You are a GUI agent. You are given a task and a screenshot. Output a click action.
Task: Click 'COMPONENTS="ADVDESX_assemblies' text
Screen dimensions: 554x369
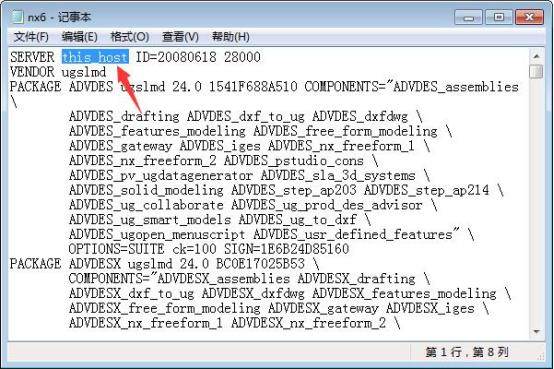179,279
